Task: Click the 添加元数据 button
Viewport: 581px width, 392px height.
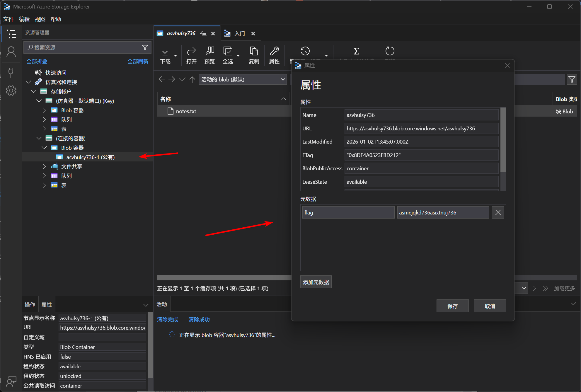Action: (x=316, y=282)
